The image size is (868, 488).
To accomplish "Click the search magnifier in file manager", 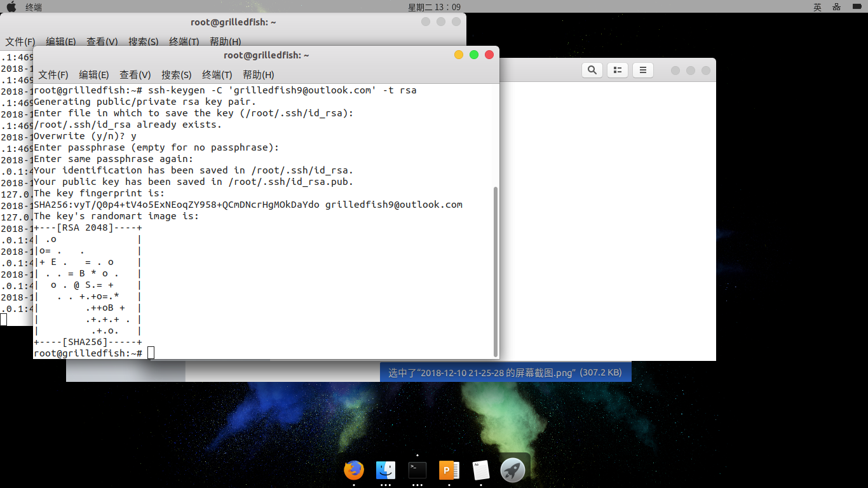I will click(x=592, y=70).
